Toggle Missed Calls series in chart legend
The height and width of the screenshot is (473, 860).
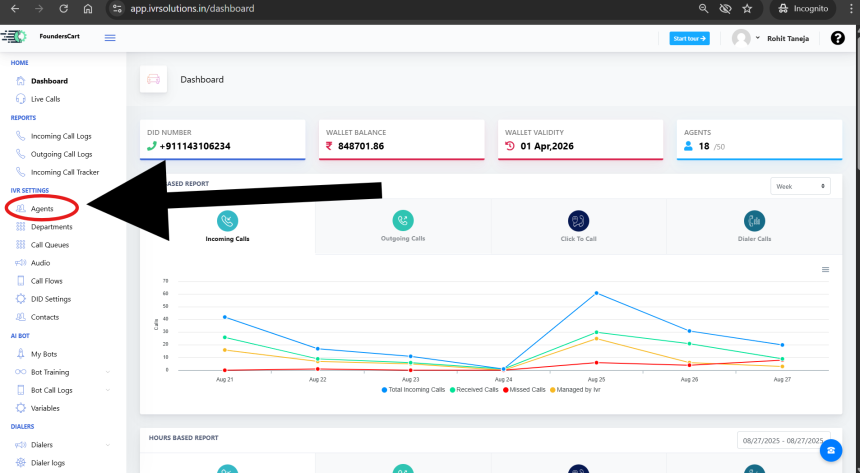click(x=524, y=389)
